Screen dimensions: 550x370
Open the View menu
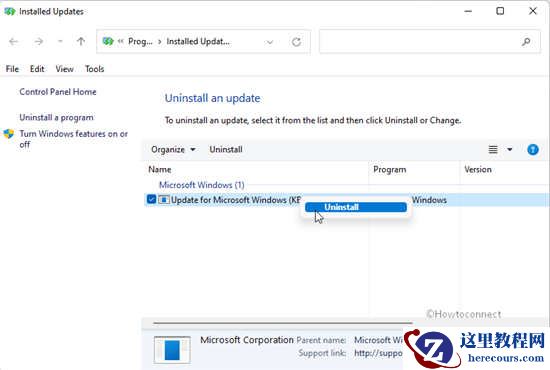(x=65, y=69)
